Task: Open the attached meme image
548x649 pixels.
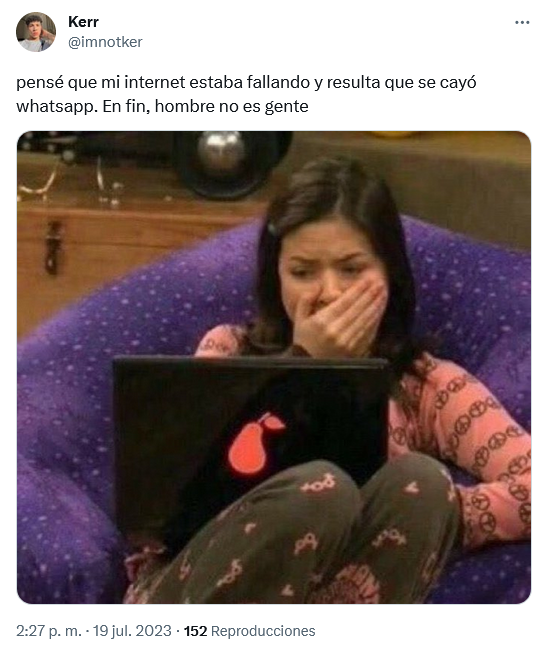Action: tap(274, 367)
